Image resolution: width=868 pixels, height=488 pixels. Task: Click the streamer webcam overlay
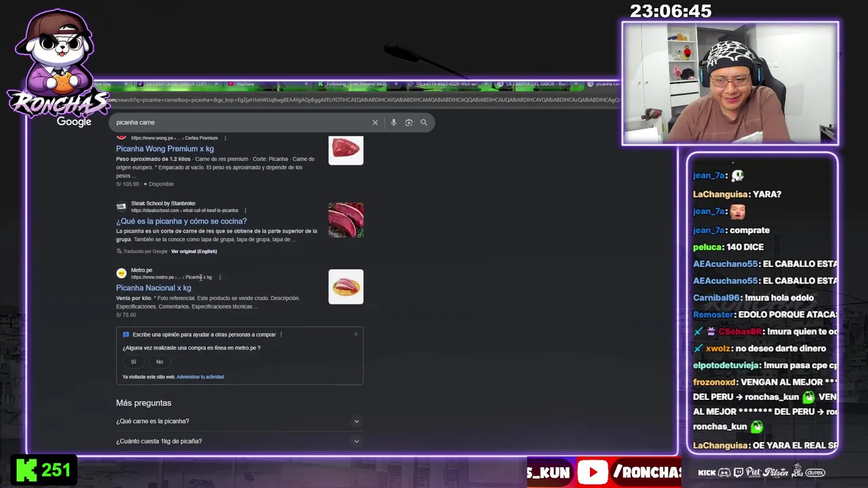730,83
